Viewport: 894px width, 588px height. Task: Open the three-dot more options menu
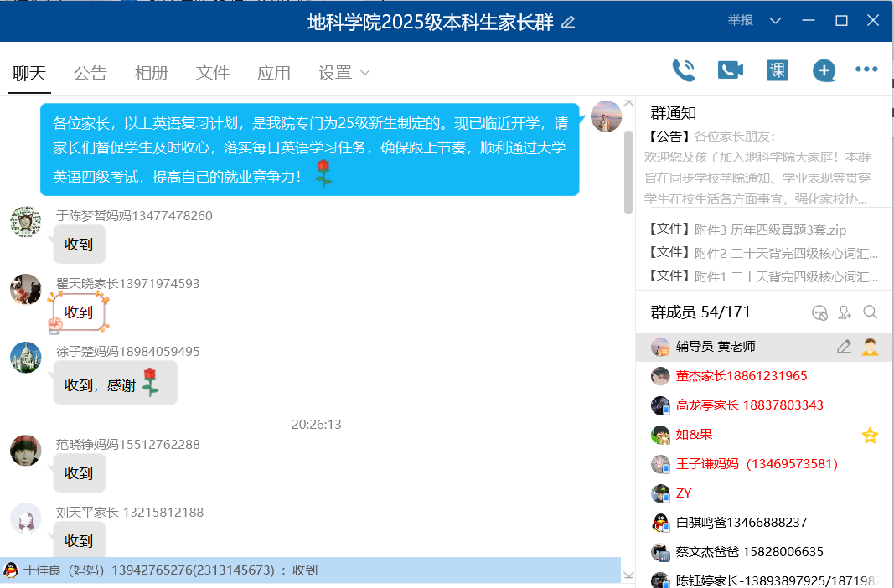coord(866,70)
